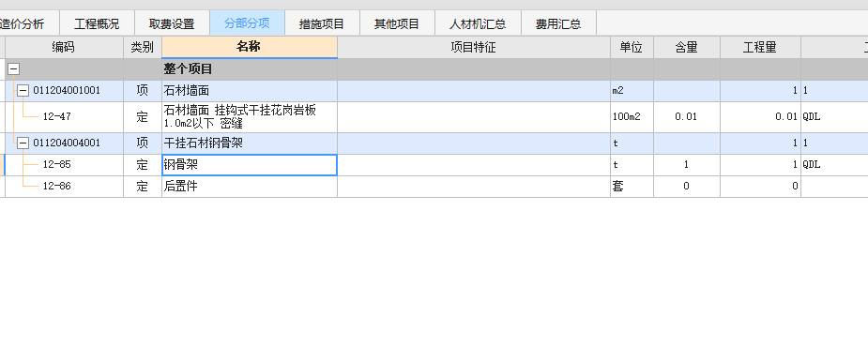Viewport: 868px width, 362px height.
Task: Select the 干挂石材钢骨架 name cell
Action: tap(249, 143)
